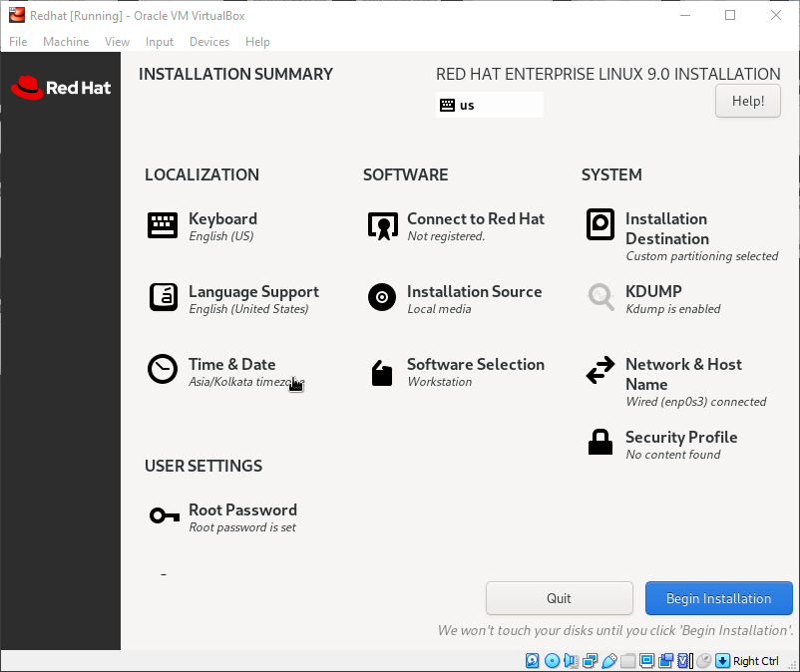
Task: Click VirtualBox recording status icon
Action: pos(665,661)
